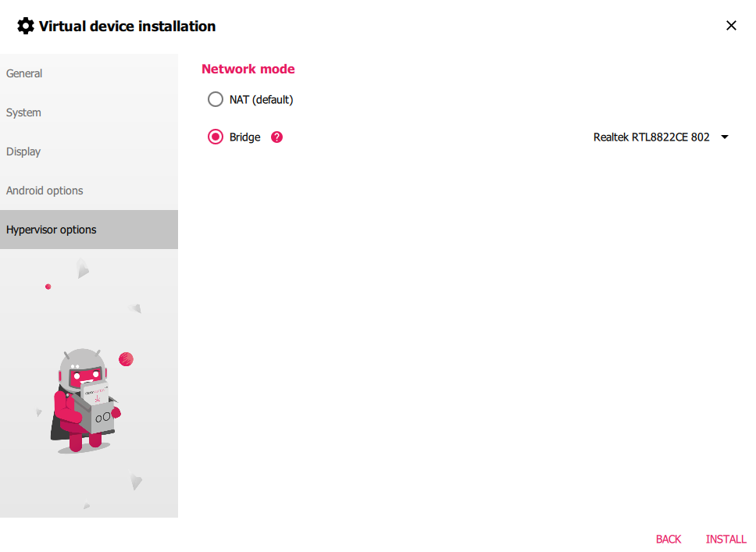The width and height of the screenshot is (756, 552).
Task: Select the NAT (default) radio button
Action: (x=216, y=99)
